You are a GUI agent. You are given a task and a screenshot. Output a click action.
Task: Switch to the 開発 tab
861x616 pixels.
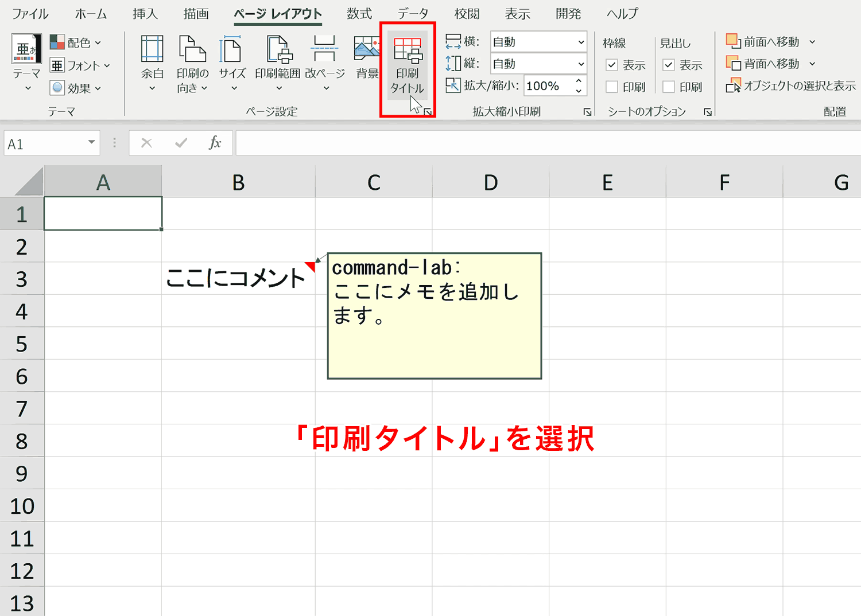pos(568,14)
